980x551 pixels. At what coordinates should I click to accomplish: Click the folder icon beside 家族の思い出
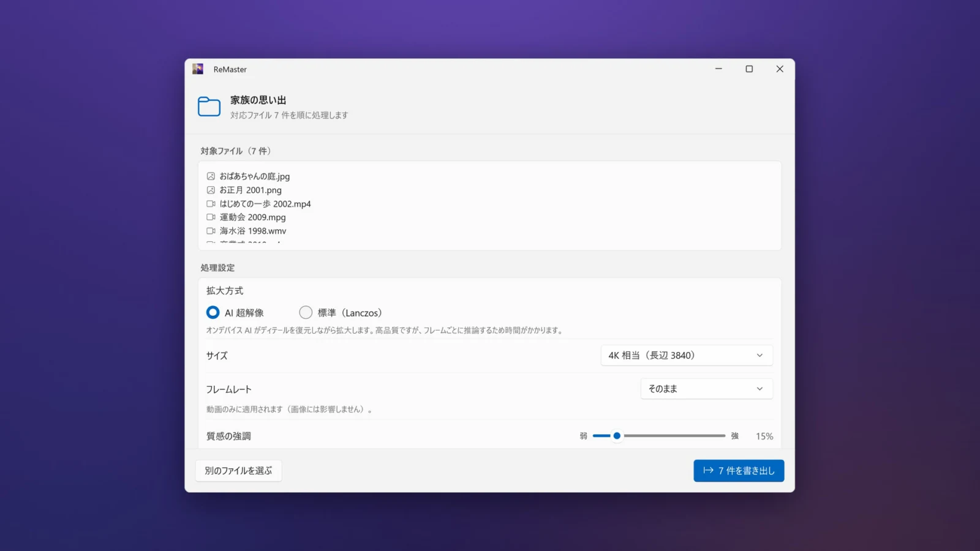point(209,107)
